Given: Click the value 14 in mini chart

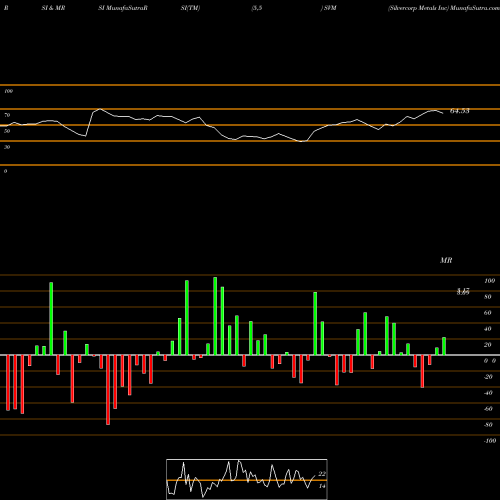Looking at the screenshot, I should 322,486.
